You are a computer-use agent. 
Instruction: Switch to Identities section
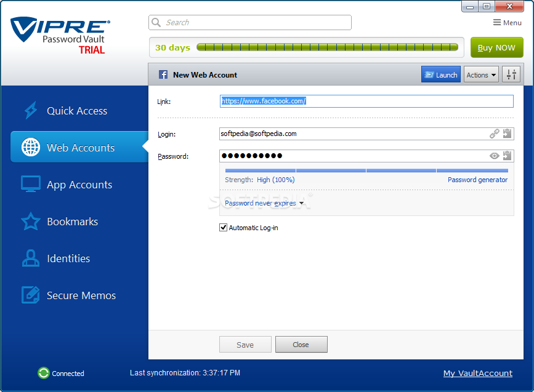click(x=68, y=258)
